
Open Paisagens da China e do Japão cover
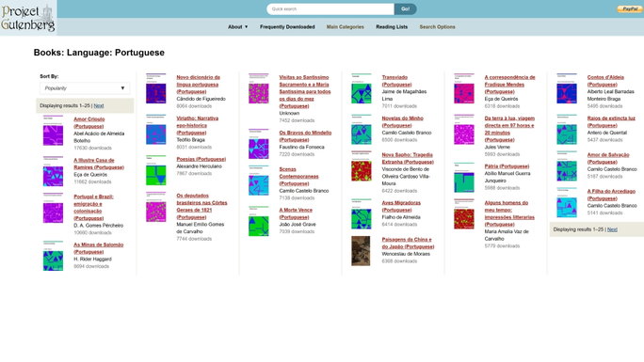(361, 251)
